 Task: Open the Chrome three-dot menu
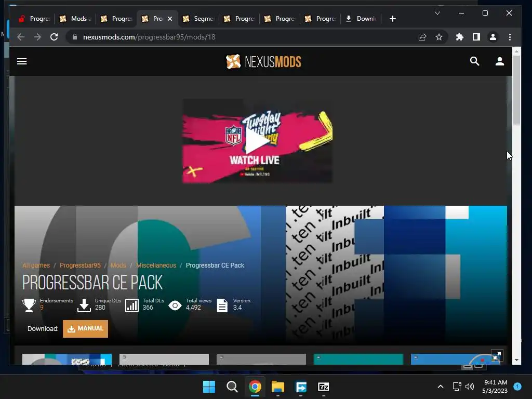point(510,37)
